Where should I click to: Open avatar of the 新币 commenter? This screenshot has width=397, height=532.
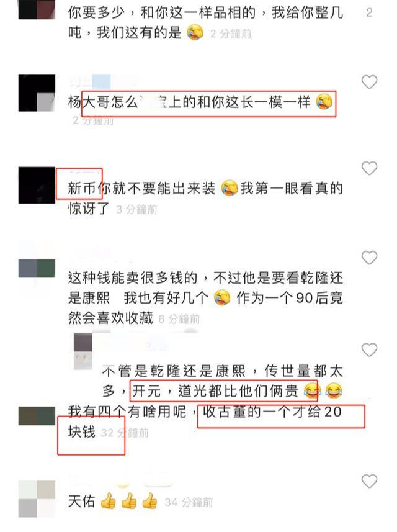tap(37, 185)
